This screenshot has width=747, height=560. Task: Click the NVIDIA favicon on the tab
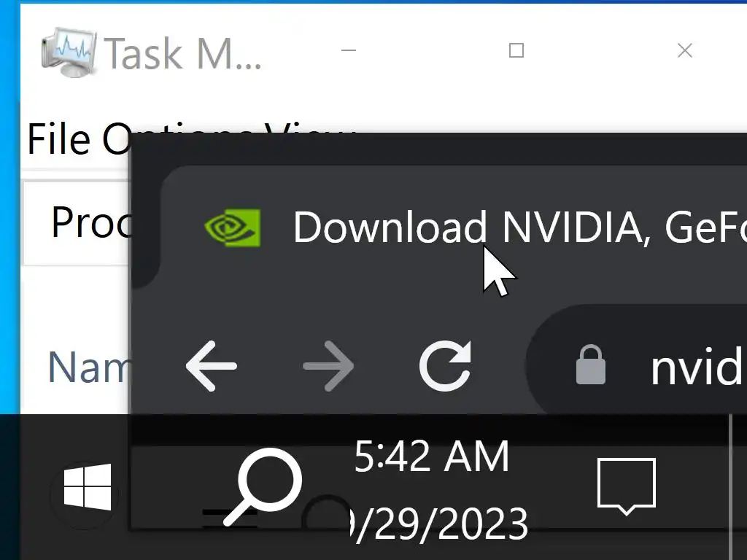tap(232, 227)
